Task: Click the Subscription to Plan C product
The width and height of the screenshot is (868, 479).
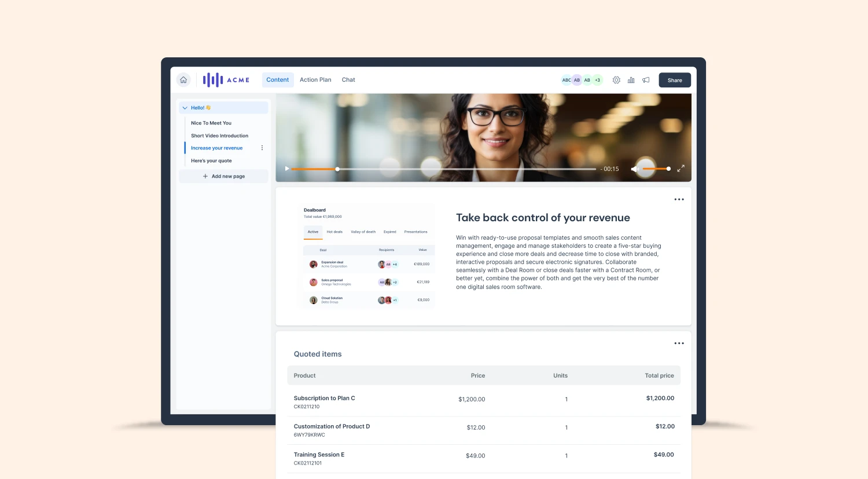Action: click(x=324, y=398)
